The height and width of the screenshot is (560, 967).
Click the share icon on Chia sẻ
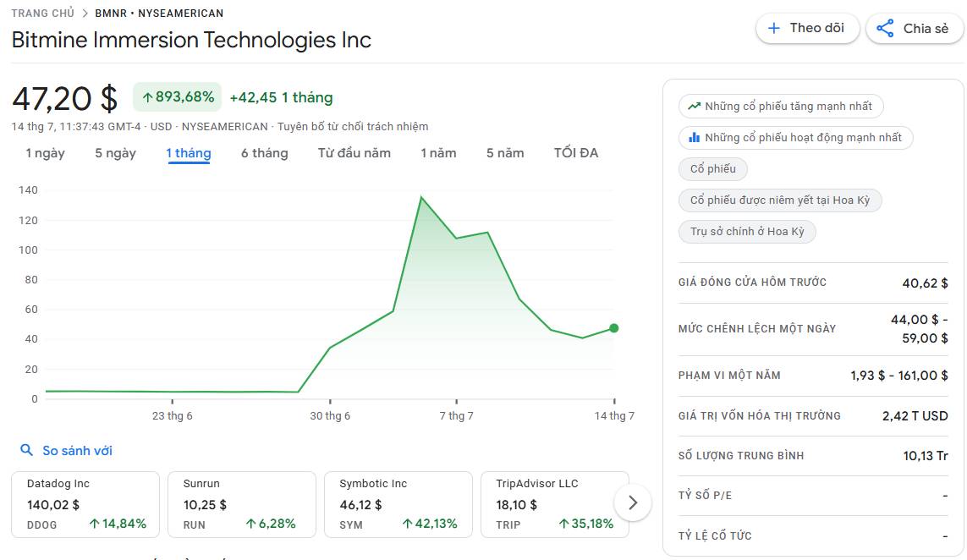tap(885, 28)
